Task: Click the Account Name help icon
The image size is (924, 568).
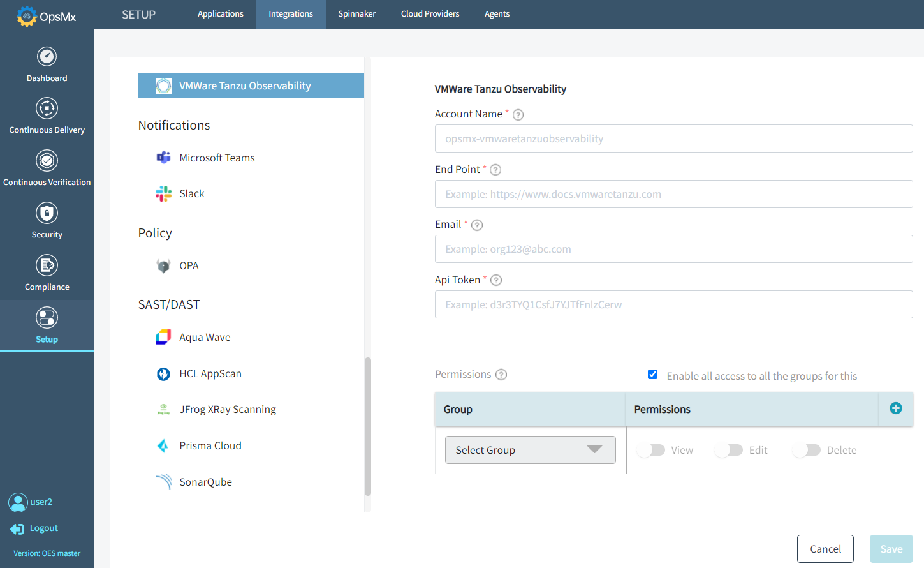Action: coord(518,114)
